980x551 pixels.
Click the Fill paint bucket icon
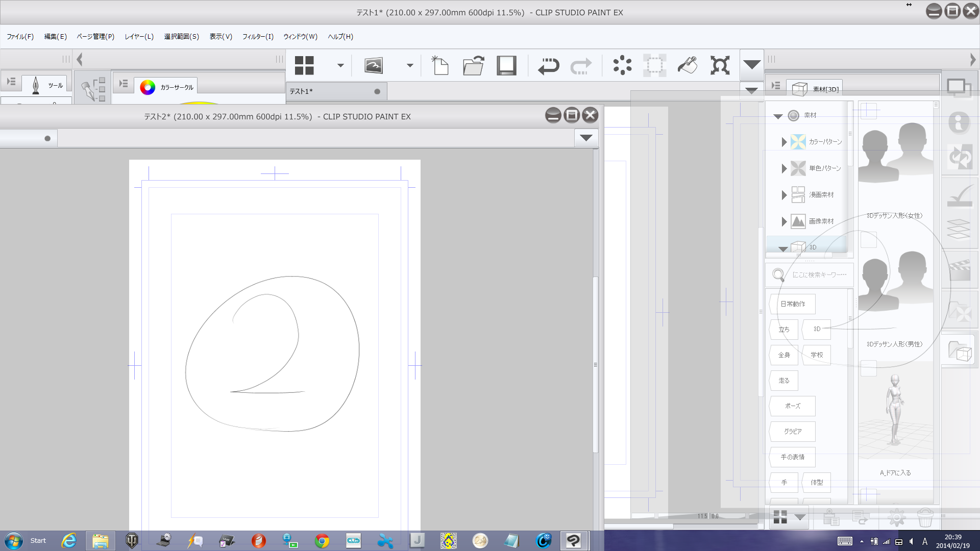pyautogui.click(x=688, y=66)
